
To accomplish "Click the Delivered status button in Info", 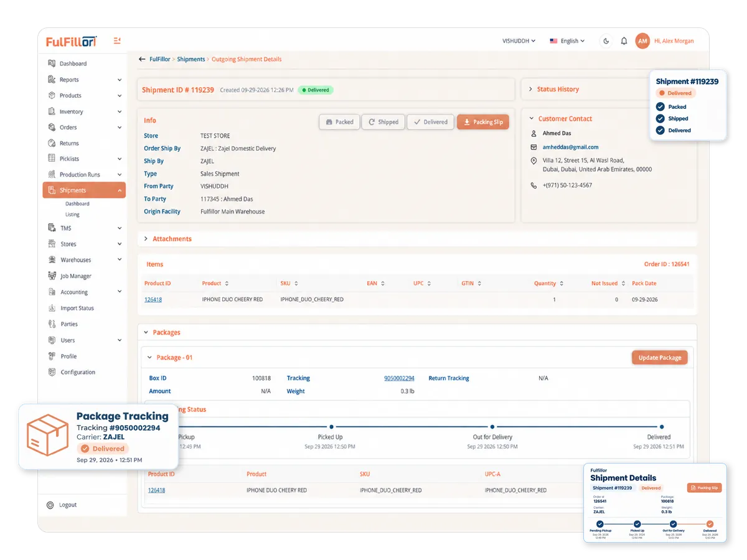I will [x=430, y=122].
